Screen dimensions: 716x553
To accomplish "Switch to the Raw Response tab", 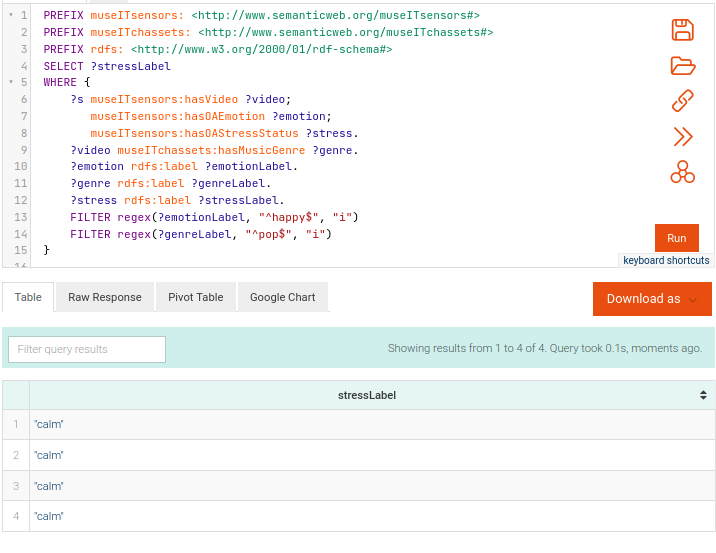I will pos(104,297).
